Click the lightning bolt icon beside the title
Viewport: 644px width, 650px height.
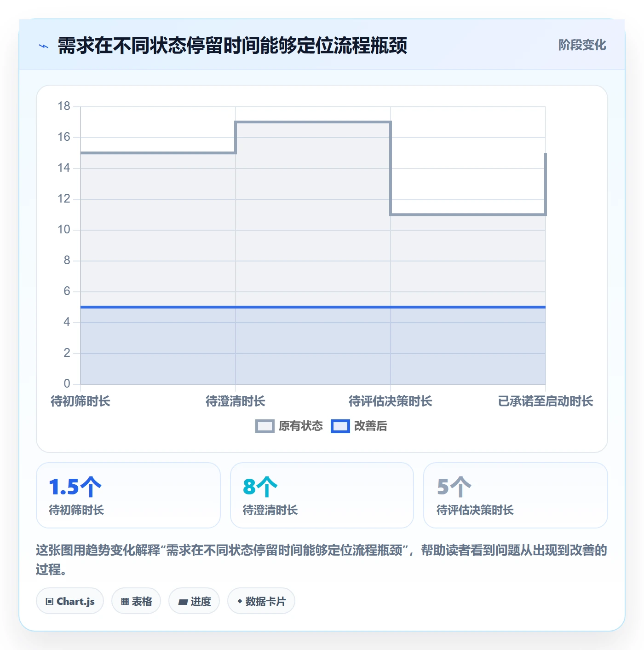(44, 46)
